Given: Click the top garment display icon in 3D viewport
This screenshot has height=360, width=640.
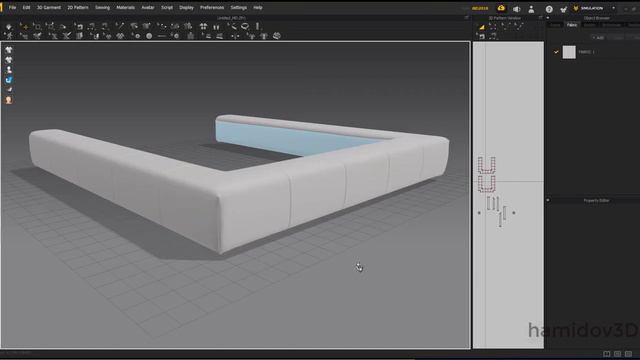Looking at the screenshot, I should [x=9, y=50].
